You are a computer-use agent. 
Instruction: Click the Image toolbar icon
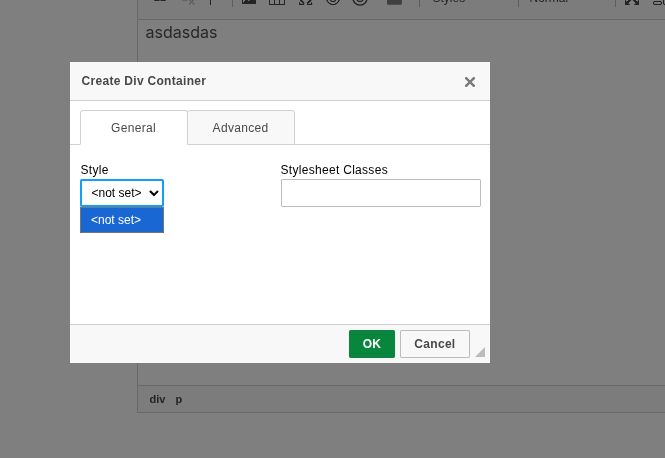[249, 2]
